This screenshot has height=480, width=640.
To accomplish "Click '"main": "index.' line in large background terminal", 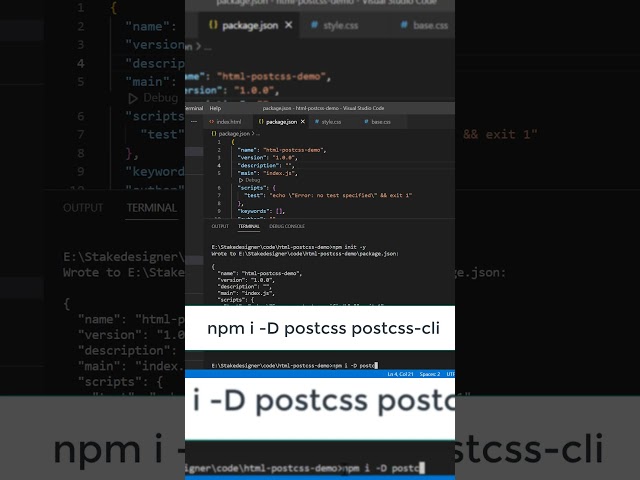I will 131,366.
